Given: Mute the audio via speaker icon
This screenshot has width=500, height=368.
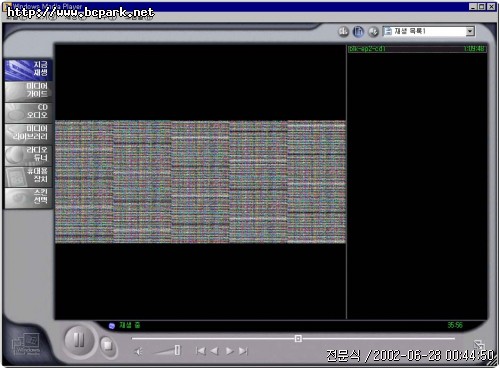Looking at the screenshot, I should [x=138, y=351].
